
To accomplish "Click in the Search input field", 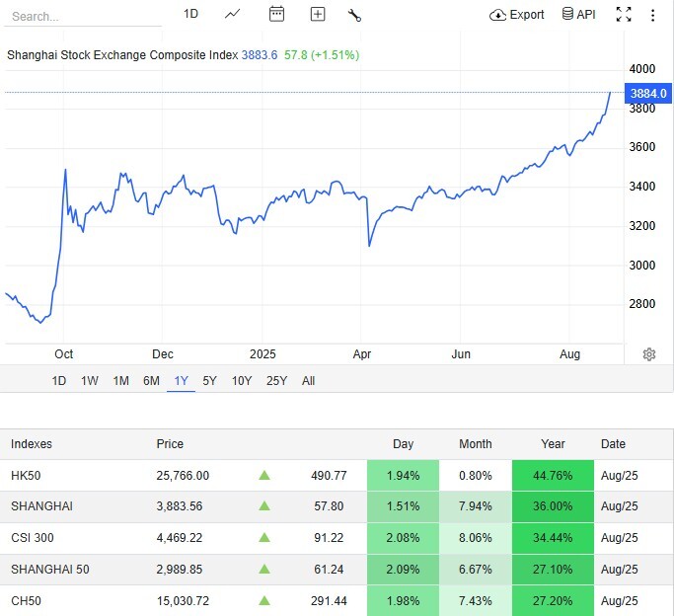I will [84, 17].
